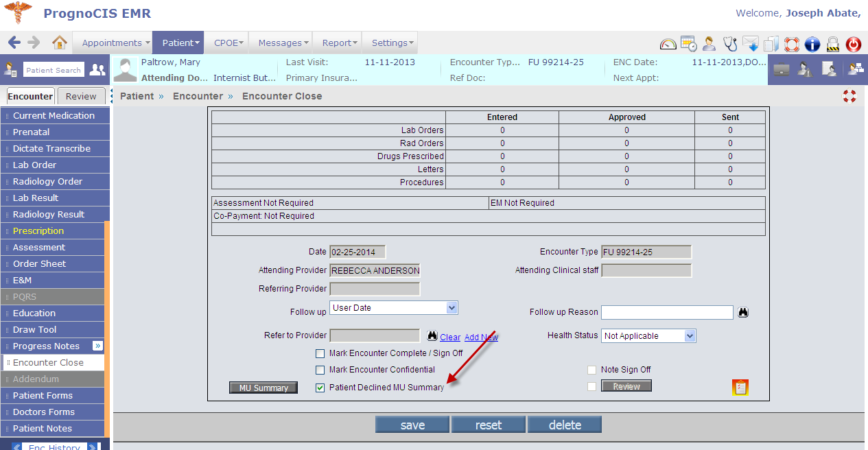The height and width of the screenshot is (450, 868).
Task: Open the documents folder icon
Action: 771,44
